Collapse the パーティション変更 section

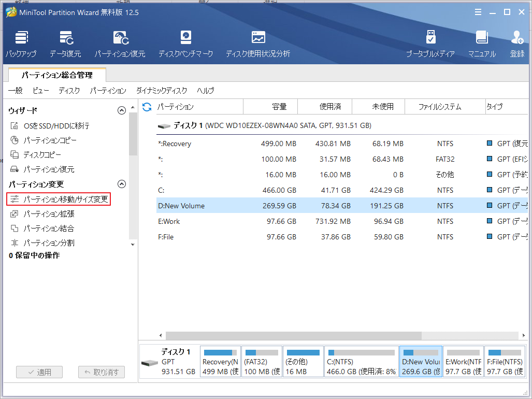coord(121,184)
